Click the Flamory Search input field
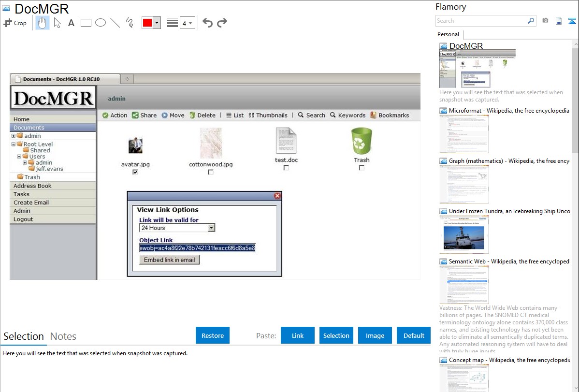The image size is (579, 392). (481, 21)
